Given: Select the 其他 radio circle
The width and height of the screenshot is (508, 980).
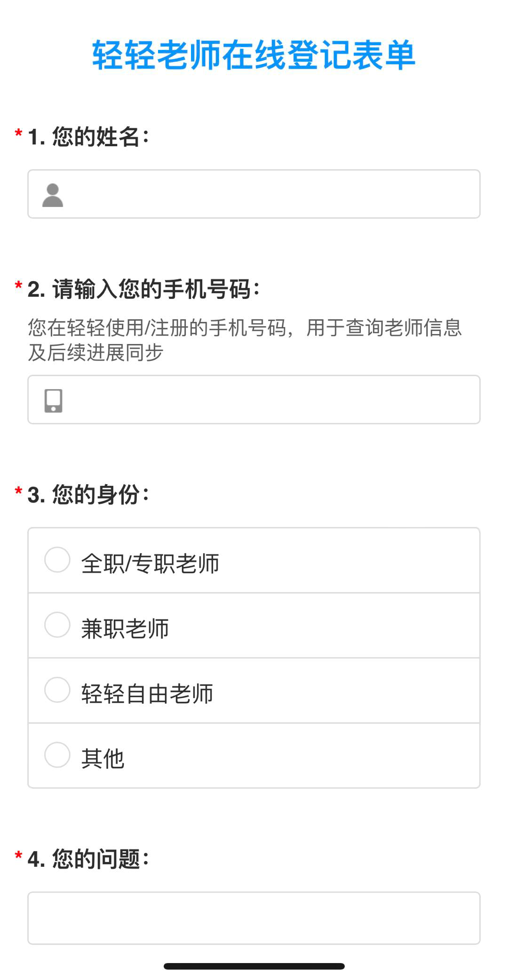Looking at the screenshot, I should (57, 755).
